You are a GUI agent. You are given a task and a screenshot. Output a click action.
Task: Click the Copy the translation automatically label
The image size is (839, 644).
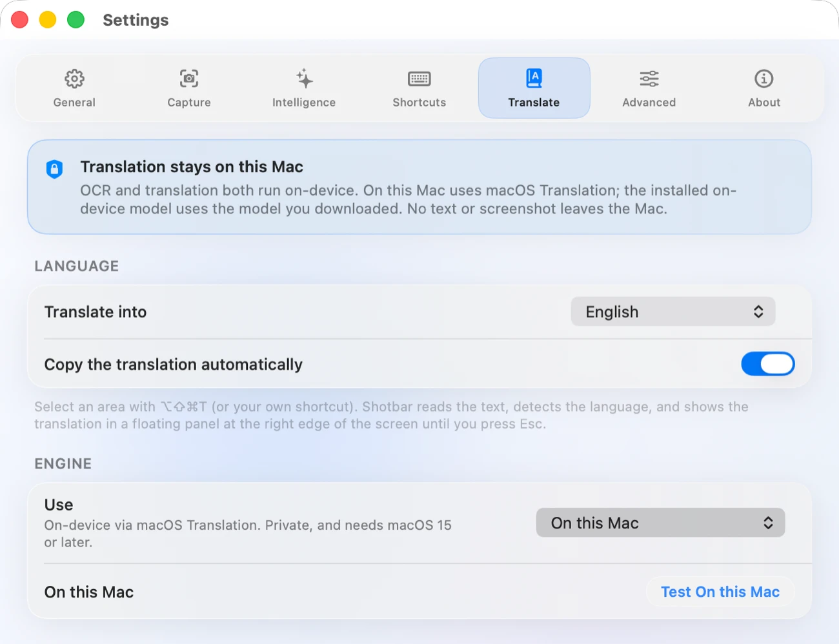pyautogui.click(x=174, y=365)
